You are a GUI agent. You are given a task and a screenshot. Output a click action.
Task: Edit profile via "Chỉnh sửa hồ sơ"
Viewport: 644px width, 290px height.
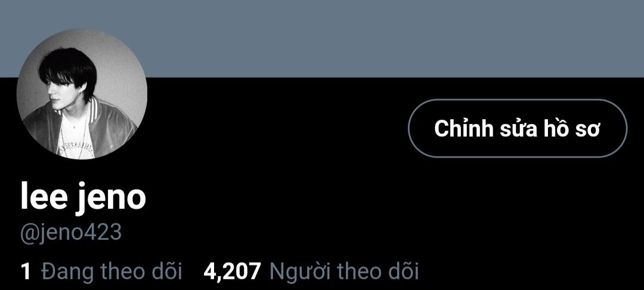(518, 128)
